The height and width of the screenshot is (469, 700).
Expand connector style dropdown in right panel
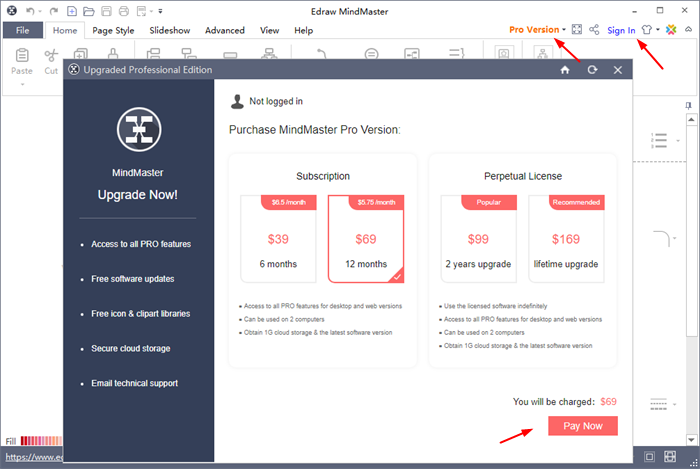pos(675,238)
